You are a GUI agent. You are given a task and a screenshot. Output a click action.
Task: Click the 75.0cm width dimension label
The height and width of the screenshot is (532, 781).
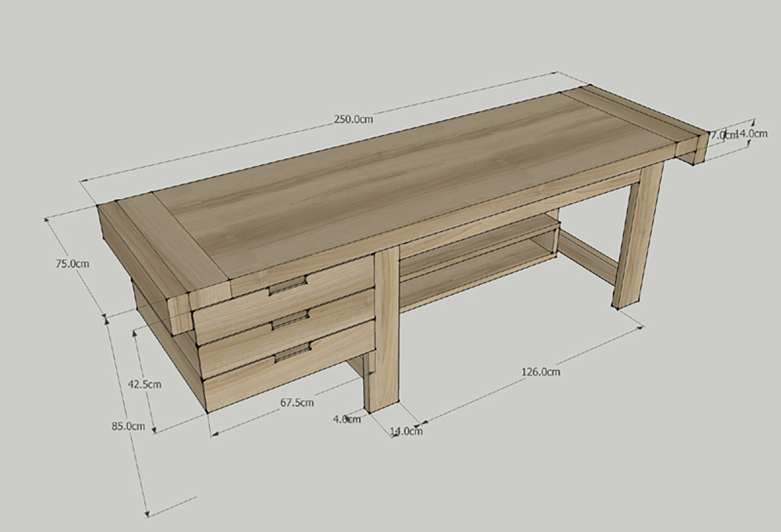72,264
